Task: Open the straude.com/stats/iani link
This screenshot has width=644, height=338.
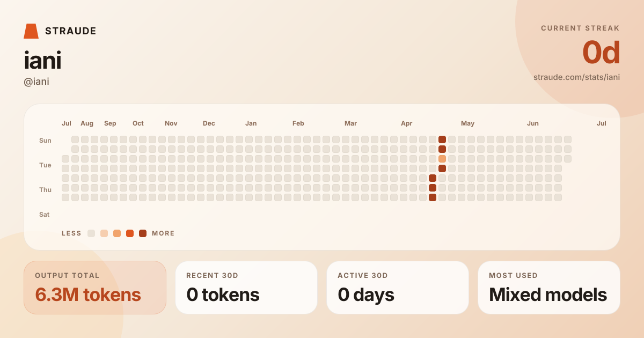Action: point(576,77)
